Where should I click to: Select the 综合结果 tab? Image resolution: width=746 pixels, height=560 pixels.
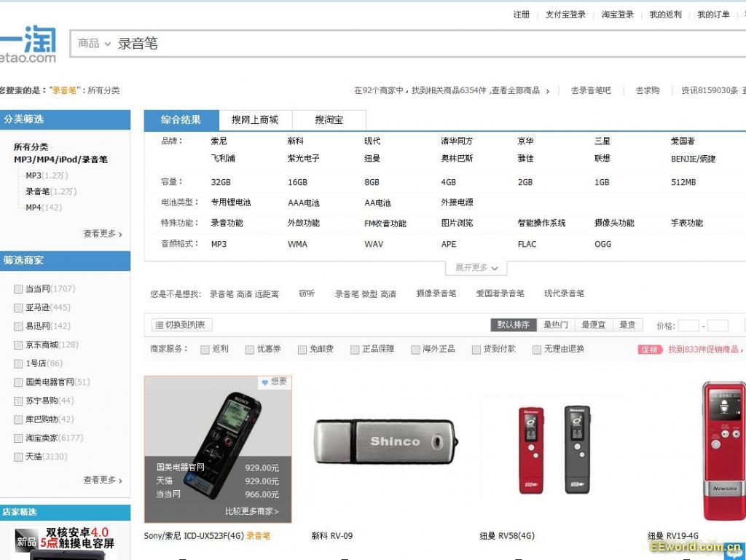(x=181, y=120)
